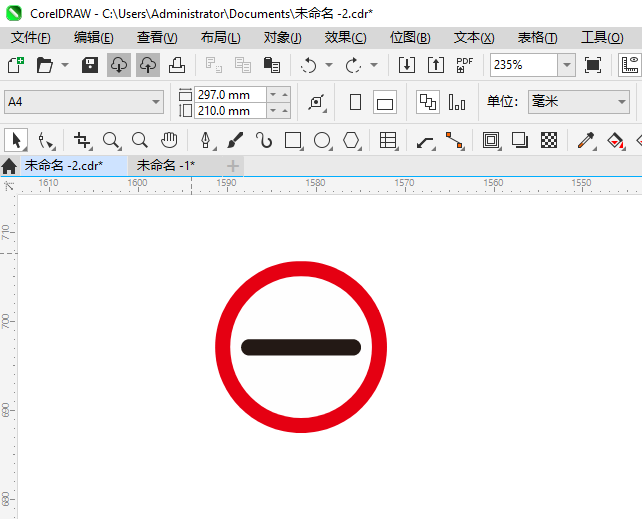Click the 235% zoom level field
The image size is (642, 519).
524,65
